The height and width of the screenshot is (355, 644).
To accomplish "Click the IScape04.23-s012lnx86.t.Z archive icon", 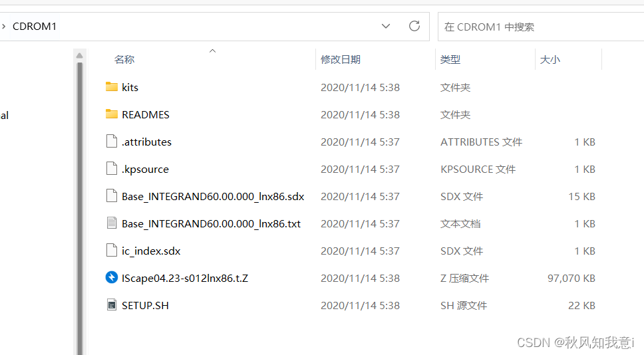I will tap(111, 277).
